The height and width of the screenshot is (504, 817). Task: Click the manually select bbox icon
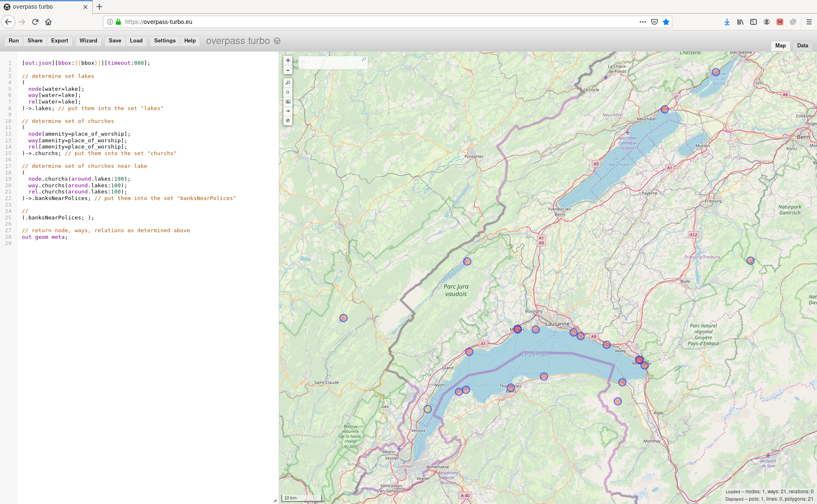(288, 102)
